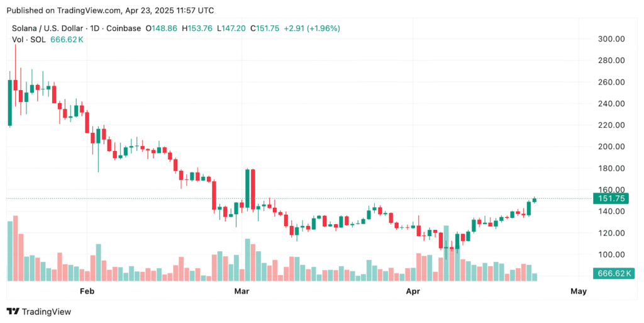Viewport: 644px width, 323px height.
Task: Select the May label on time axis
Action: (579, 292)
